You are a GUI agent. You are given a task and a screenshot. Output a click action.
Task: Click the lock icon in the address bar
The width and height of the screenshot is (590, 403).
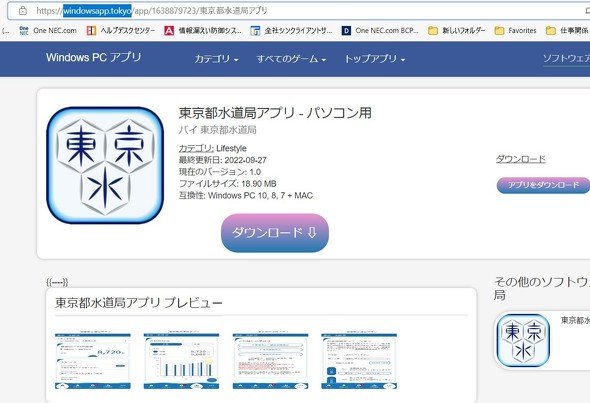23,11
